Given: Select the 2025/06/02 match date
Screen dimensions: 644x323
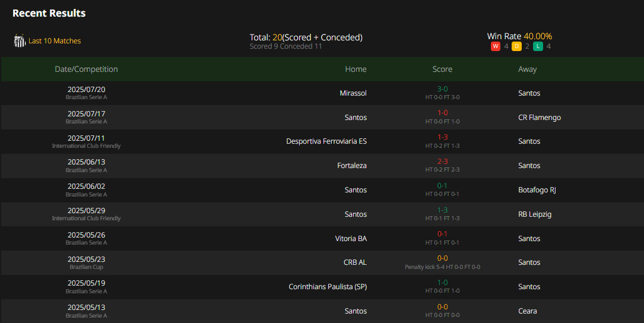Looking at the screenshot, I should 86,186.
